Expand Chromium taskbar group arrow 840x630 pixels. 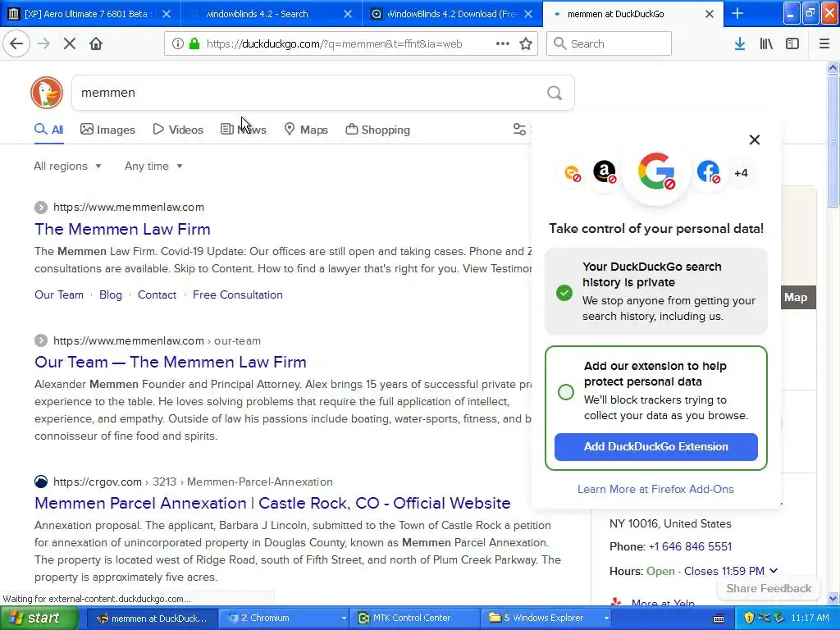pos(344,618)
